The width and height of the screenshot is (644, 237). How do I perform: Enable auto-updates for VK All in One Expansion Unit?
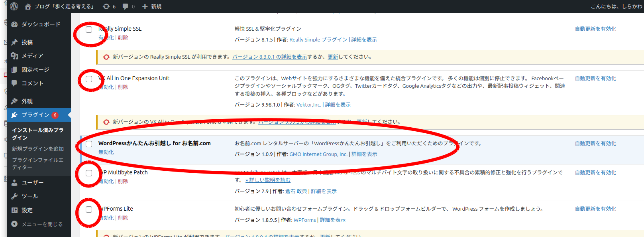click(x=595, y=78)
